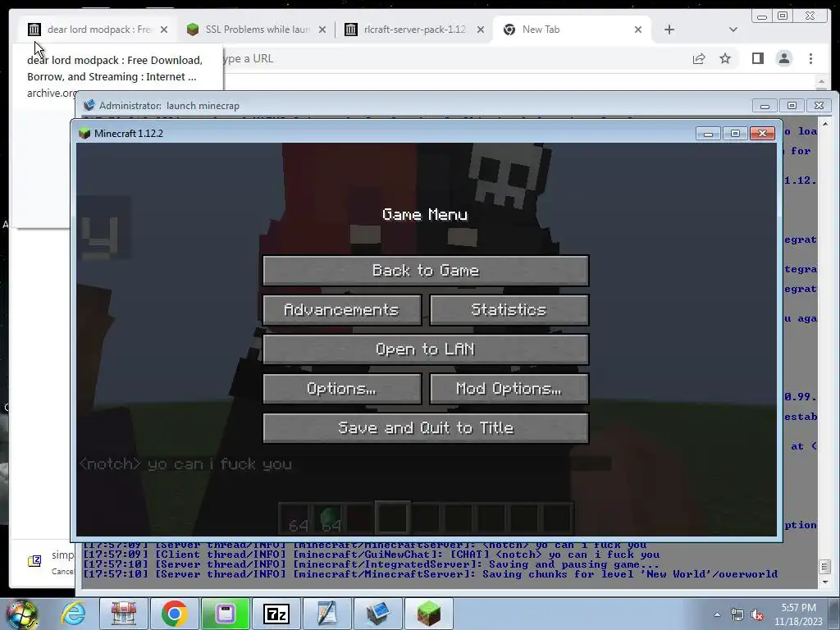Viewport: 840px width, 630px height.
Task: Close the New Tab tab
Action: (638, 30)
